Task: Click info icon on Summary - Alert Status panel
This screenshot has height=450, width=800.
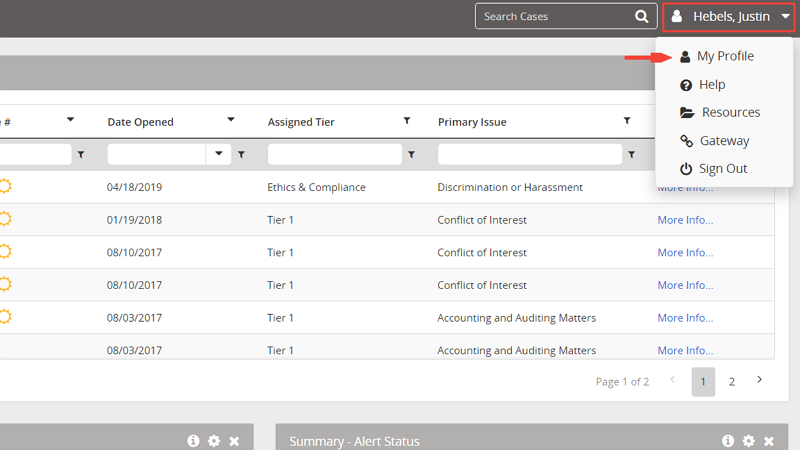Action: click(729, 441)
